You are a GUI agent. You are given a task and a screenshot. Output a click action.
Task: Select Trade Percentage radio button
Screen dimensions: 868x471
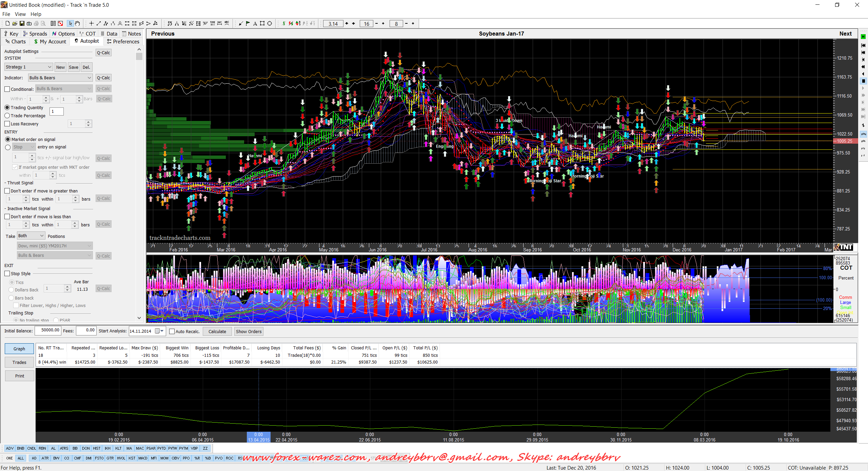pos(7,116)
